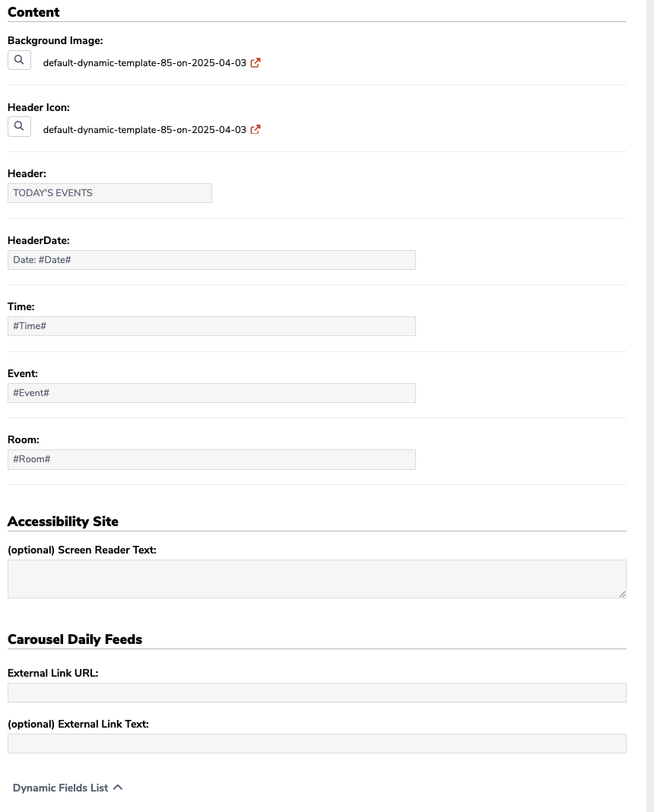Focus the External Link URL field
The width and height of the screenshot is (654, 812).
tap(317, 693)
